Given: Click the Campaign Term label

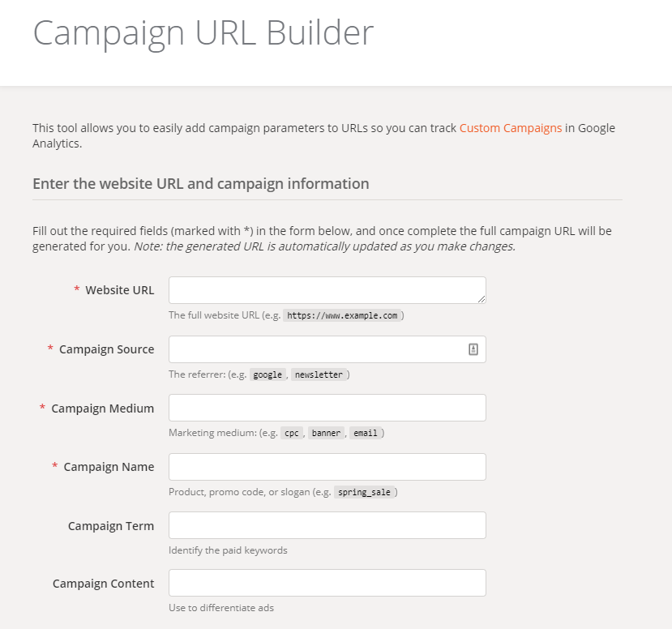Looking at the screenshot, I should point(110,526).
